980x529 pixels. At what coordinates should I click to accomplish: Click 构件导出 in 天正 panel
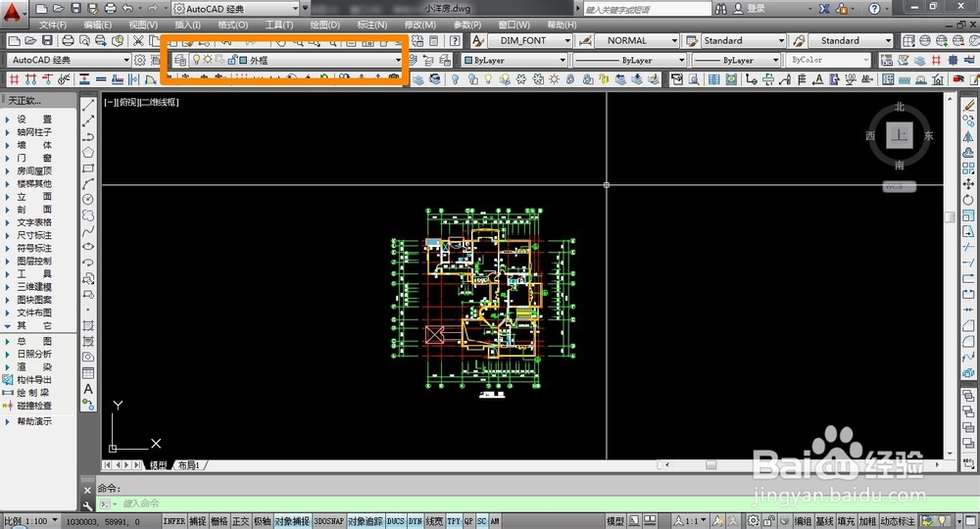click(x=34, y=380)
